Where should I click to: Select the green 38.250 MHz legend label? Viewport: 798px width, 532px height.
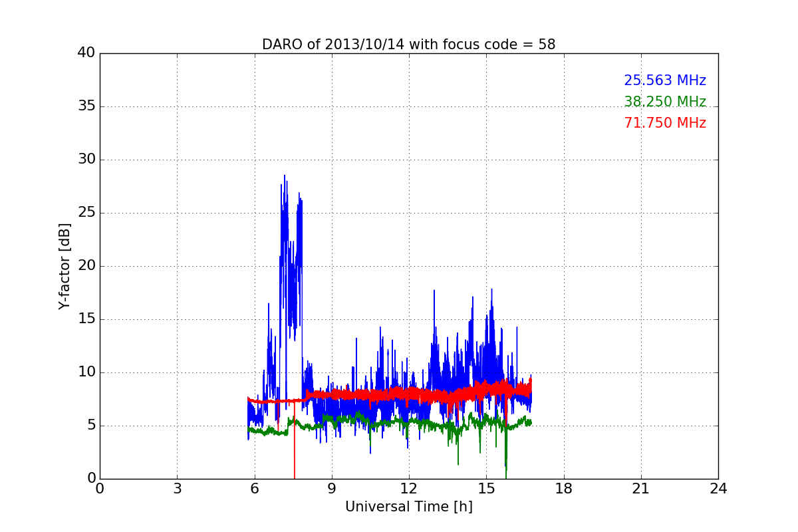(x=665, y=102)
